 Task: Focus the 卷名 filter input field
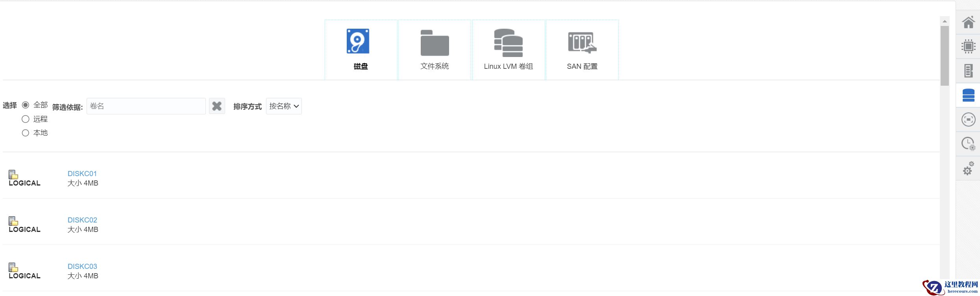146,106
